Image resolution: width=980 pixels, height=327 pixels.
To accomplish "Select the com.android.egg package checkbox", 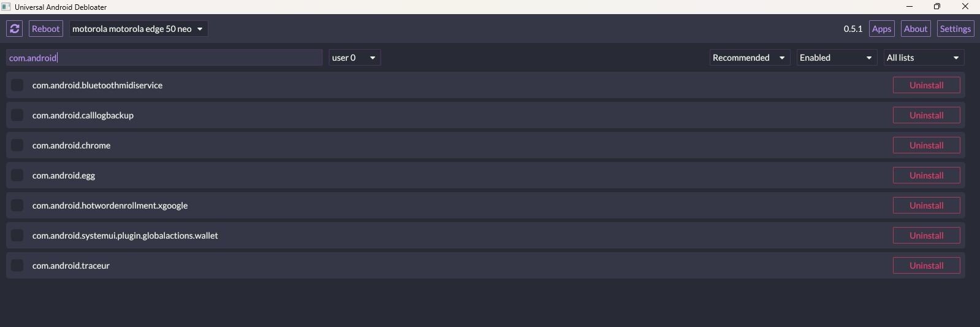I will (x=17, y=175).
